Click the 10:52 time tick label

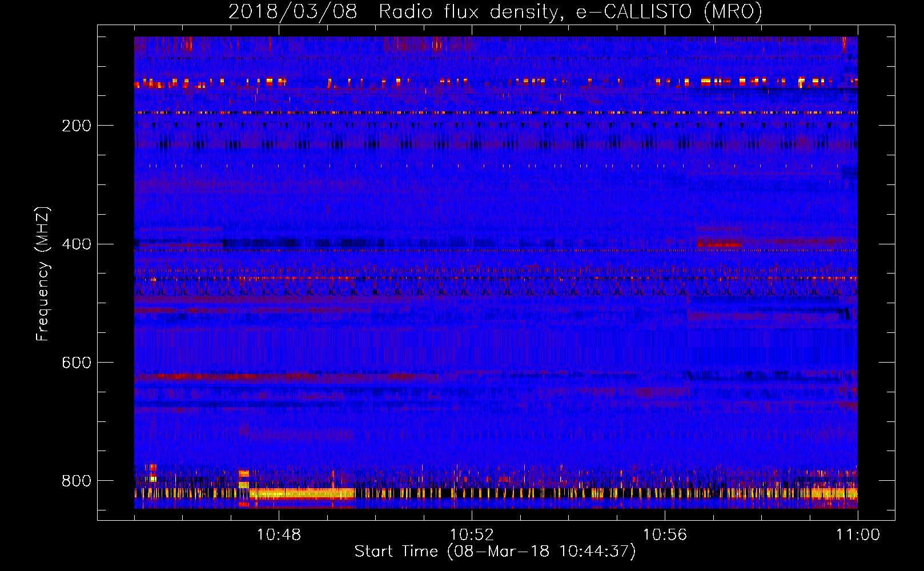coord(472,535)
